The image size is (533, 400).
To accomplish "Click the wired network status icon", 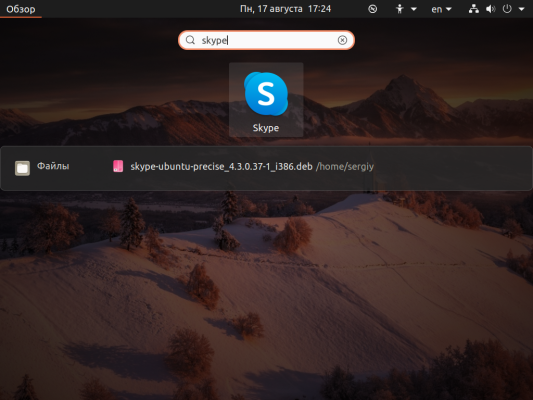I will (x=474, y=9).
